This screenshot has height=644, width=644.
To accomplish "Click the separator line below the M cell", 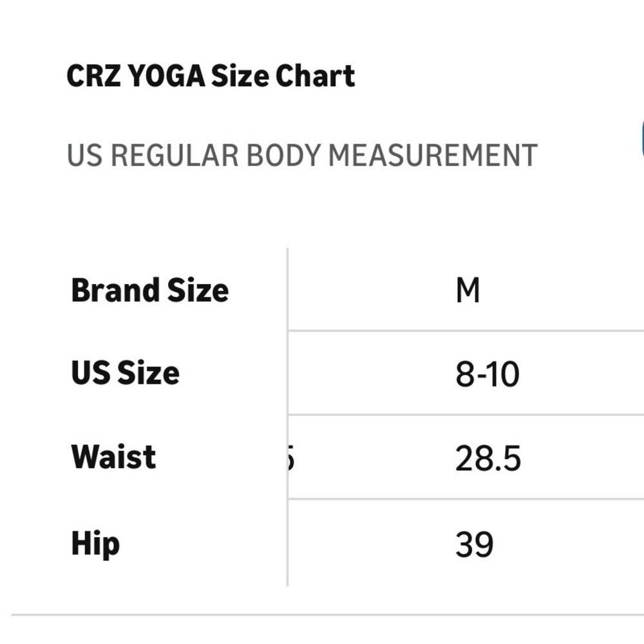I will click(x=466, y=330).
